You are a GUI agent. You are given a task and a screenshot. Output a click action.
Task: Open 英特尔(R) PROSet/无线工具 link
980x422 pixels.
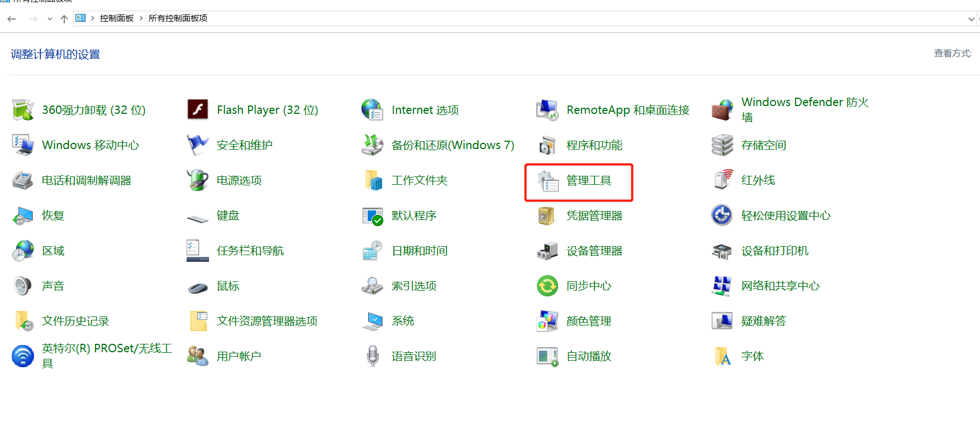coord(107,356)
